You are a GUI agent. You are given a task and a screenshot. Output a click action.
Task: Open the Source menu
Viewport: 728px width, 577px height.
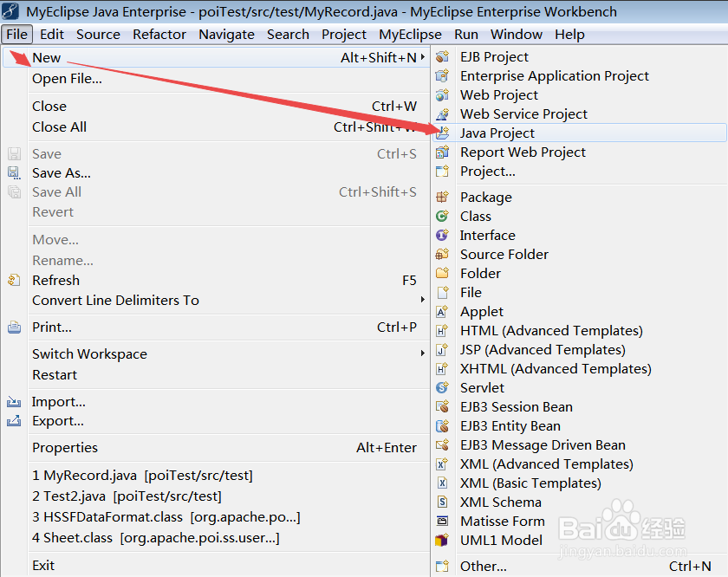(x=98, y=35)
